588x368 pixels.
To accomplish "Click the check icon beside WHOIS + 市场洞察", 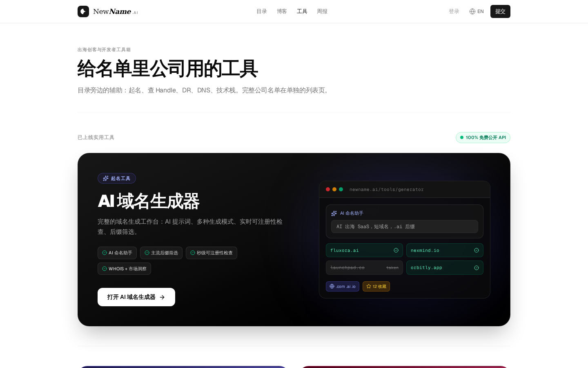I will [x=105, y=269].
